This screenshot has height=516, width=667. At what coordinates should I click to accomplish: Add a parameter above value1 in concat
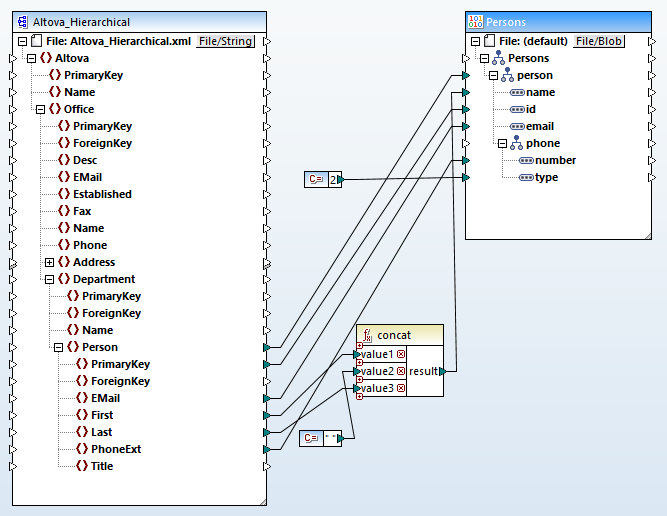359,346
